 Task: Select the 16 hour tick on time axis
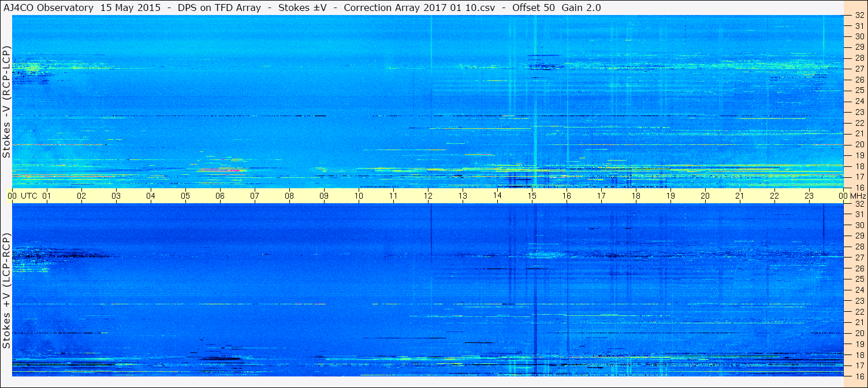pyautogui.click(x=567, y=196)
